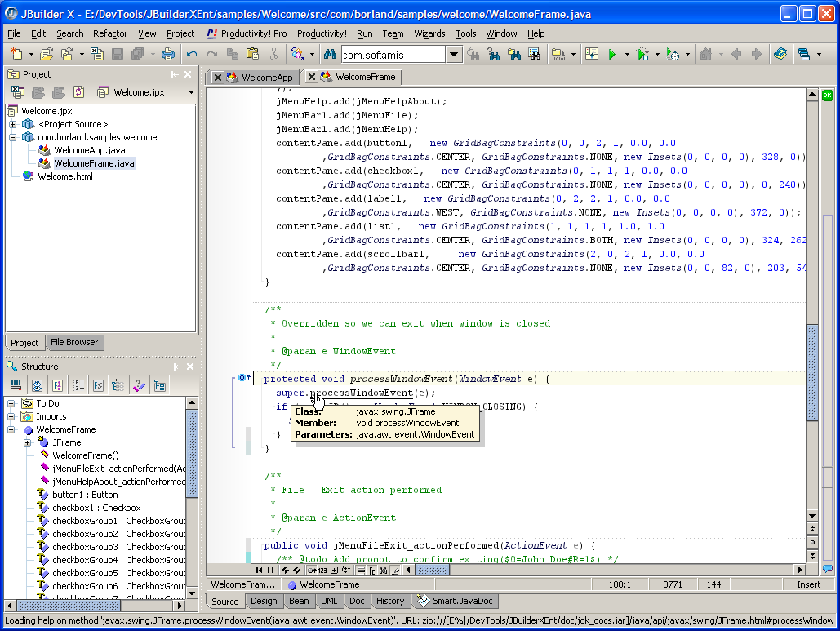Toggle the question-mark pencil button in Structure pane
840x631 pixels.
[139, 385]
